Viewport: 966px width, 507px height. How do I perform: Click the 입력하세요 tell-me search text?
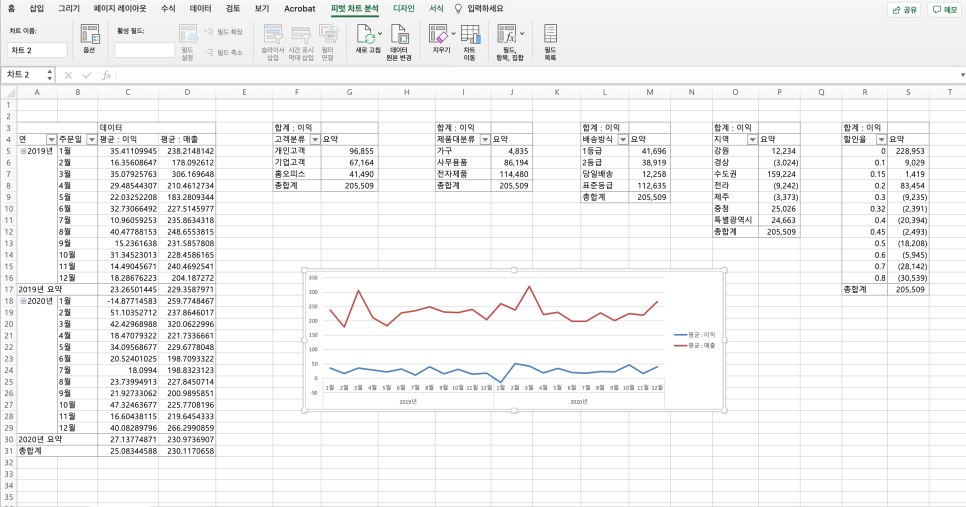(485, 9)
